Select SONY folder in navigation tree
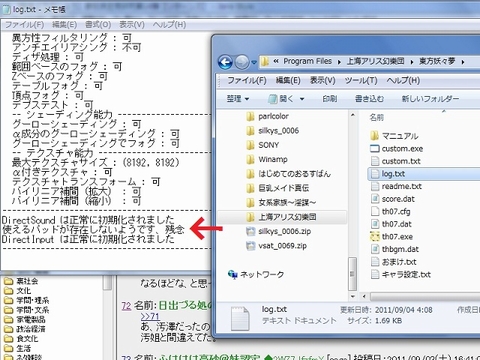480x360 pixels. 262,145
